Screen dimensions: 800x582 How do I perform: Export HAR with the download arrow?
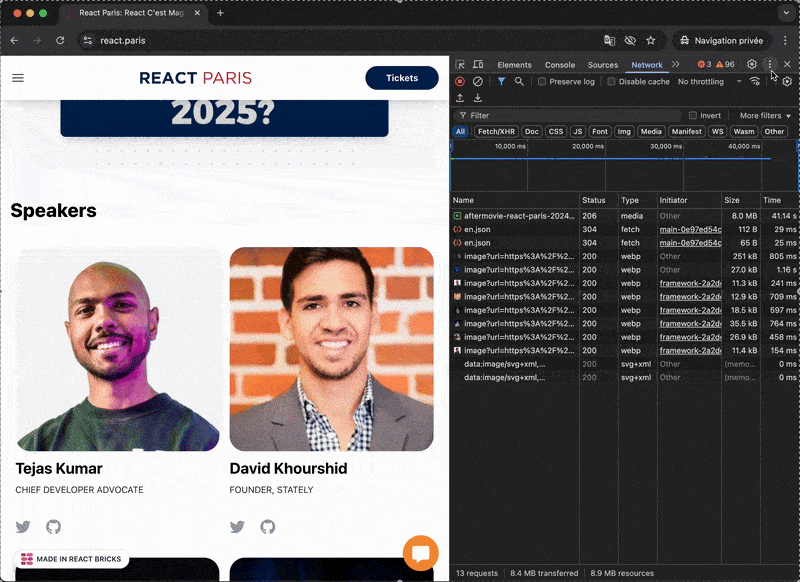coord(478,97)
